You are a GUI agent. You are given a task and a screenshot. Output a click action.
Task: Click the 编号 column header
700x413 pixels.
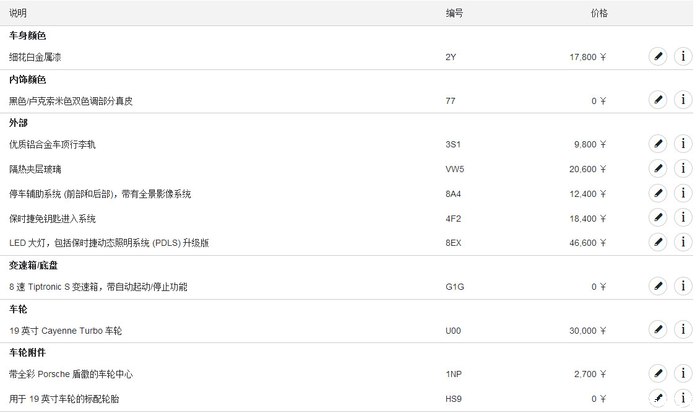coord(454,13)
